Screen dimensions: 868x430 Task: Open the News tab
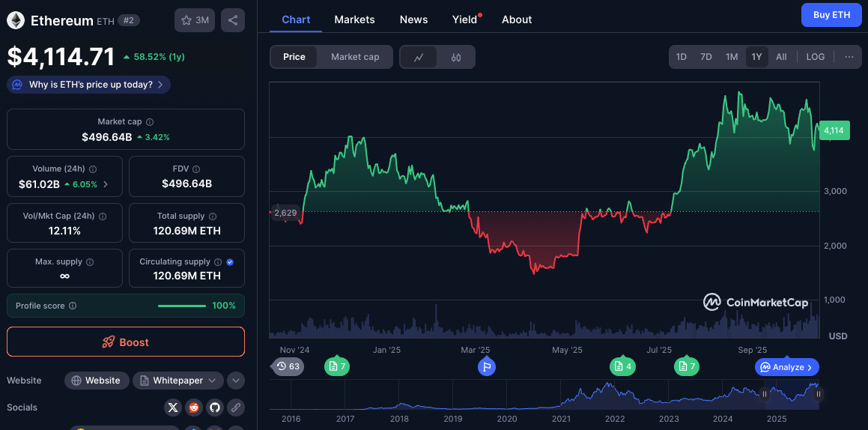pos(413,19)
